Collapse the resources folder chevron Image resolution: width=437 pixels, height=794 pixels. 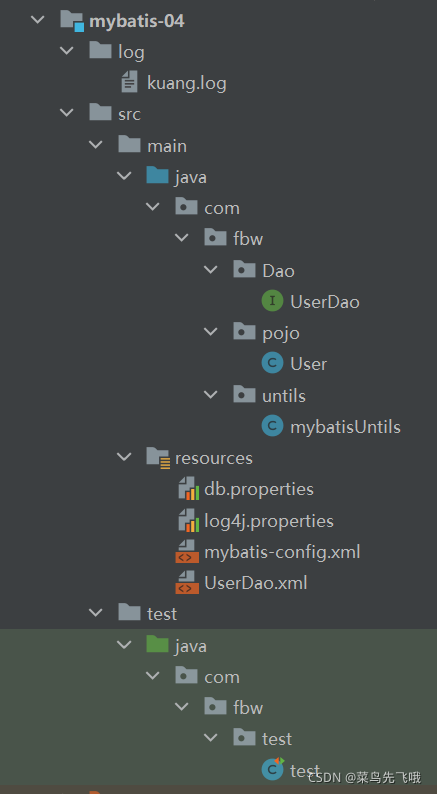(124, 457)
